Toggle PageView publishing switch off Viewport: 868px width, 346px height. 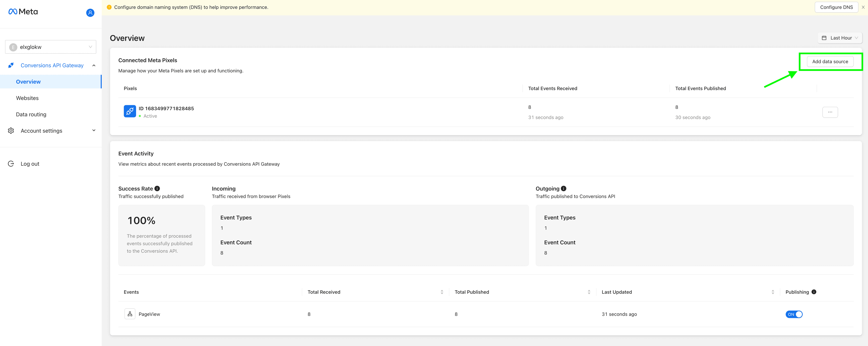(x=794, y=315)
